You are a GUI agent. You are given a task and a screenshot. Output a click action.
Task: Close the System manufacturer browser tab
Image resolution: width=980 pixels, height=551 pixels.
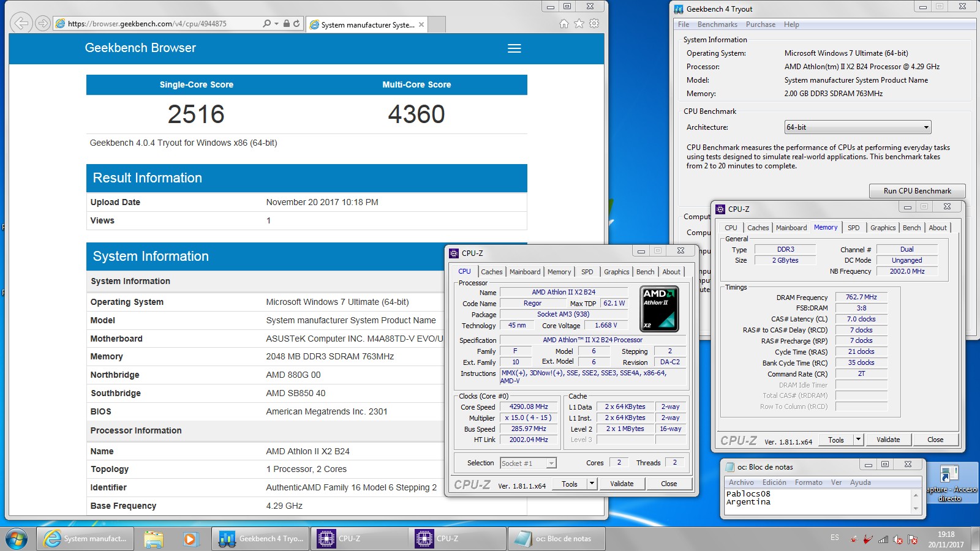421,24
